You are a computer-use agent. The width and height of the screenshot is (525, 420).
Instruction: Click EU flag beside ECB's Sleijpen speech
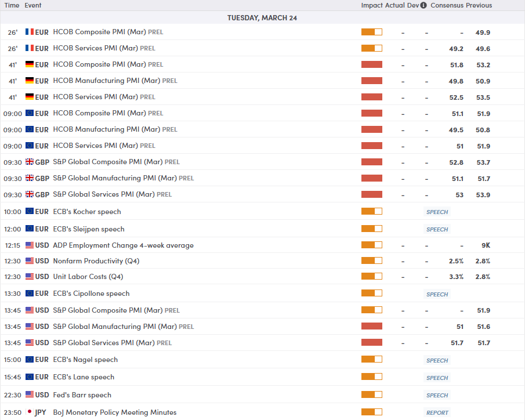coord(30,229)
